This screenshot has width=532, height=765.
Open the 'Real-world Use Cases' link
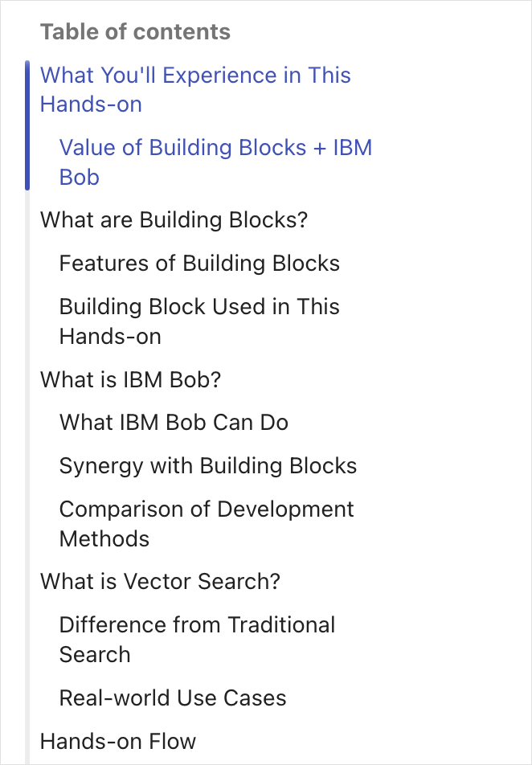click(x=172, y=697)
